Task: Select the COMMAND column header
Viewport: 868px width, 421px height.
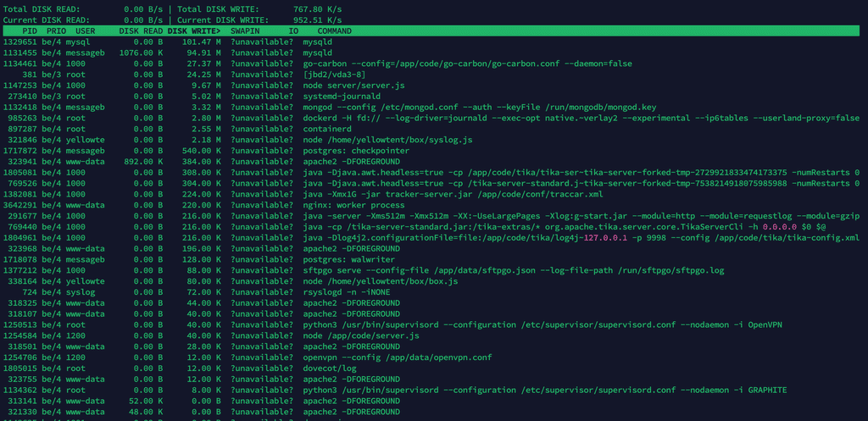Action: pyautogui.click(x=334, y=30)
